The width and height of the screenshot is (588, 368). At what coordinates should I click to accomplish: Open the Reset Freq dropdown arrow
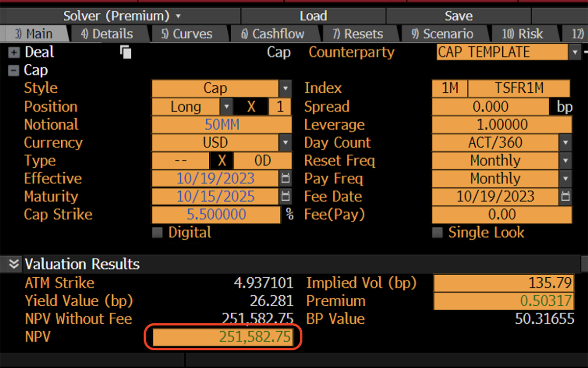565,161
